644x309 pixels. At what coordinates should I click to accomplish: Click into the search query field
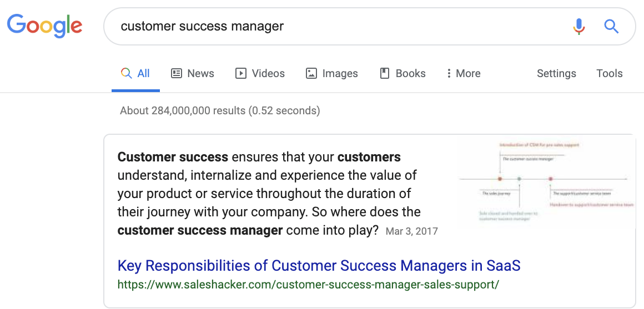tap(333, 26)
